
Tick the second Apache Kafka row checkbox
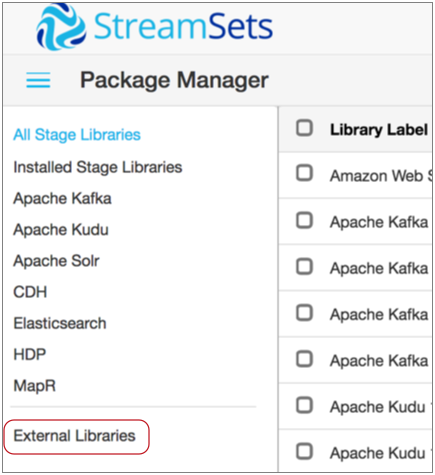(x=304, y=267)
